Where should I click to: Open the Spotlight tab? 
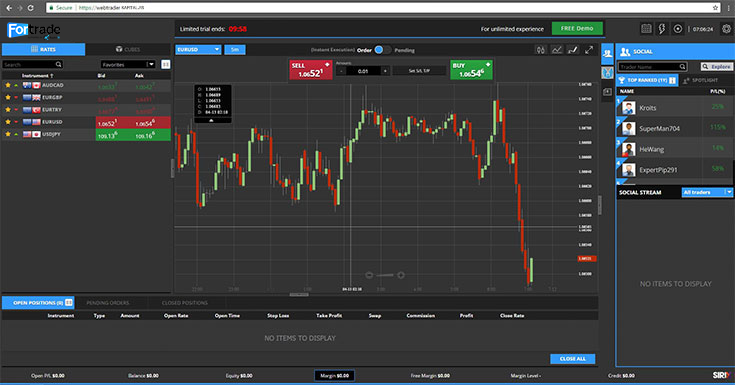coord(701,80)
